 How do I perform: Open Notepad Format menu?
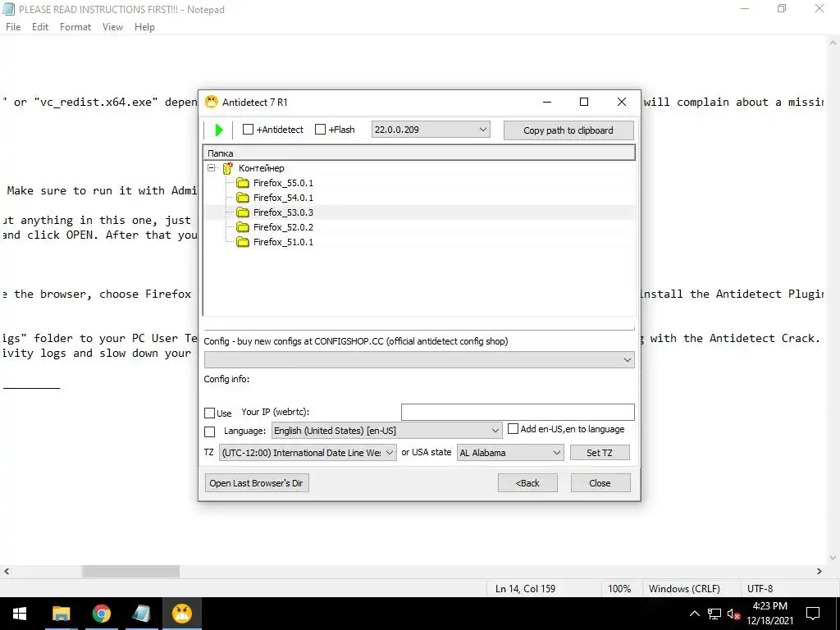[75, 27]
